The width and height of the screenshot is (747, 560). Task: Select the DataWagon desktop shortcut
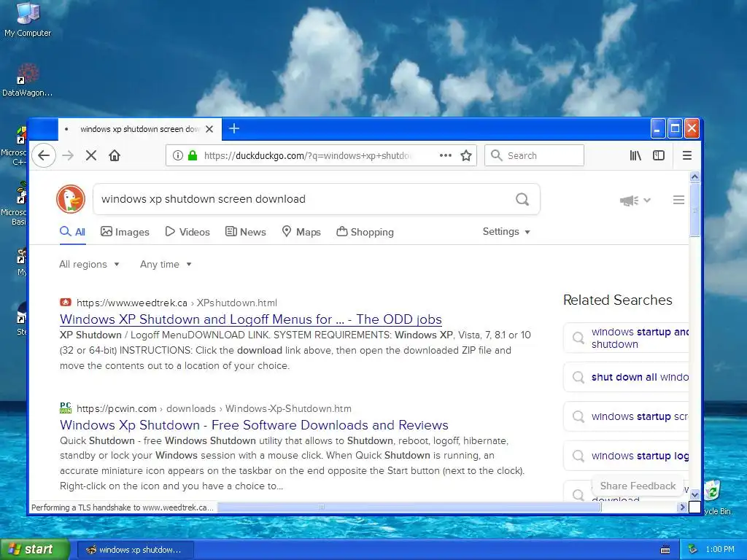point(28,80)
